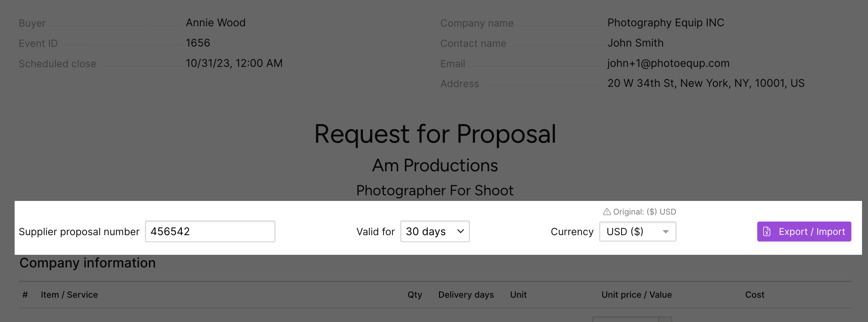This screenshot has height=322, width=868.
Task: Click the Unit price / Value column header
Action: click(637, 295)
